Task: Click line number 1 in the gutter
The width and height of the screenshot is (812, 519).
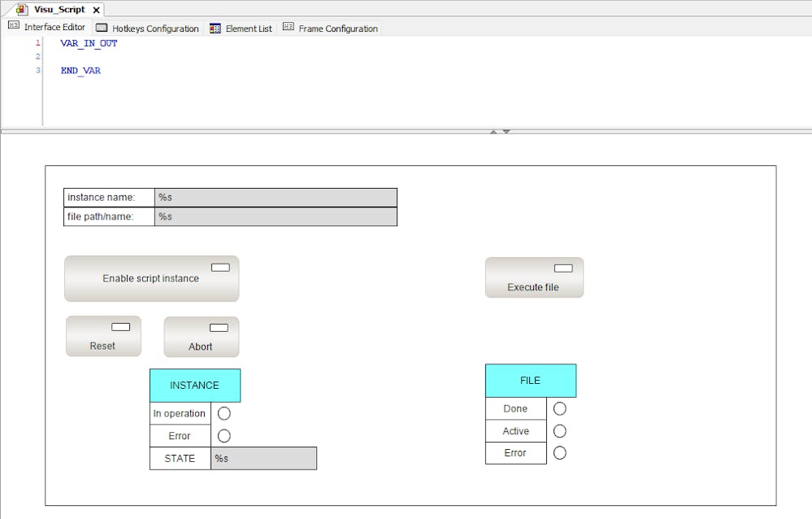Action: tap(38, 43)
